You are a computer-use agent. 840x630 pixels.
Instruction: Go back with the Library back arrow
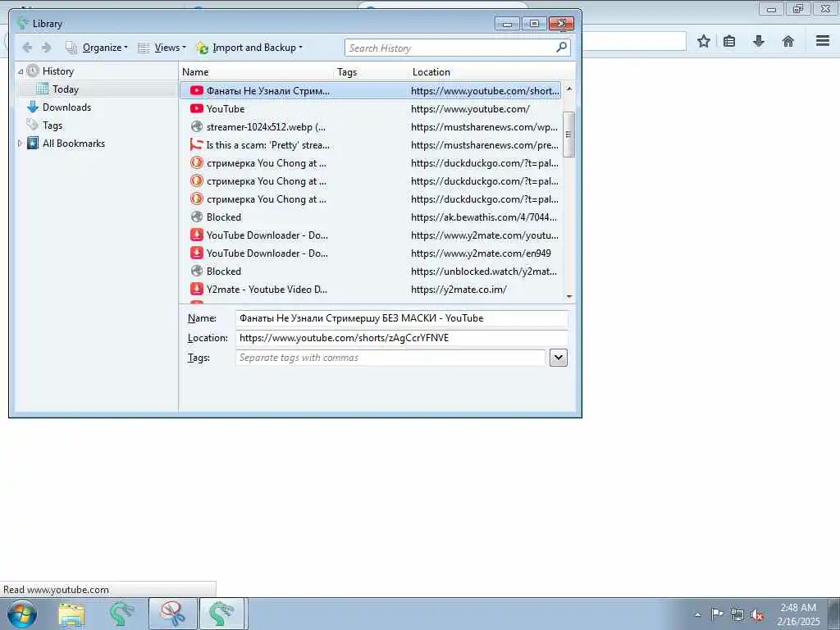click(x=27, y=48)
